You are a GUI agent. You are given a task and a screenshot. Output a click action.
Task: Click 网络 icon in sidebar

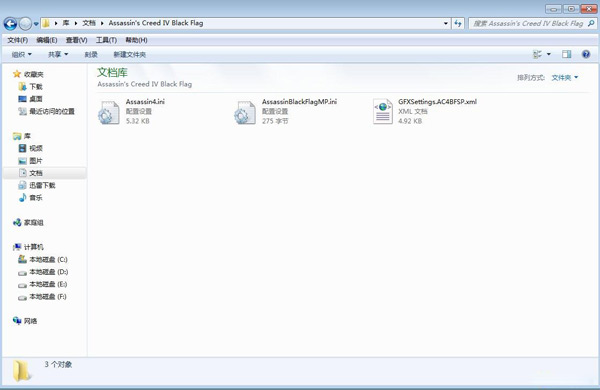pyautogui.click(x=17, y=321)
